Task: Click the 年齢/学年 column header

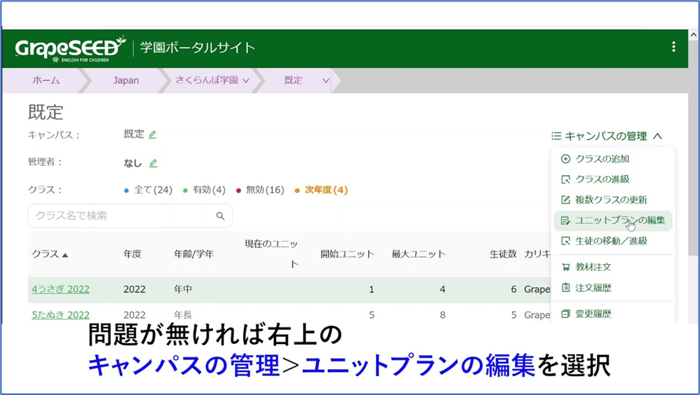Action: (x=194, y=254)
